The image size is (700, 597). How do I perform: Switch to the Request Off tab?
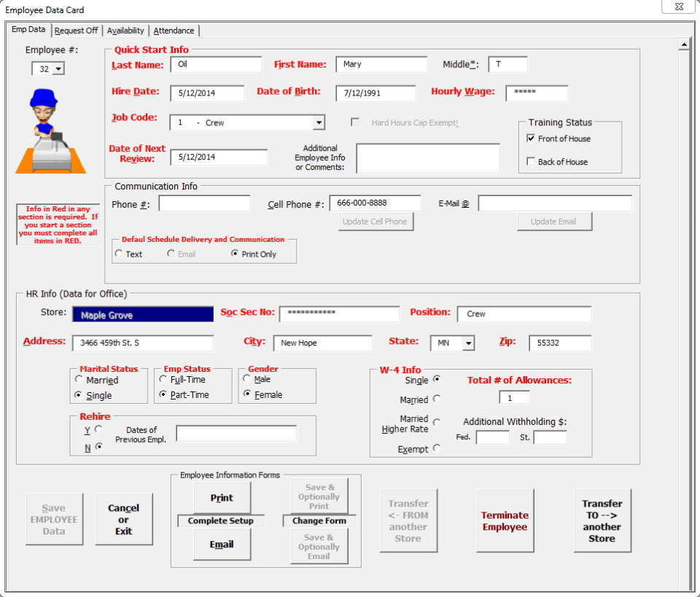(76, 31)
